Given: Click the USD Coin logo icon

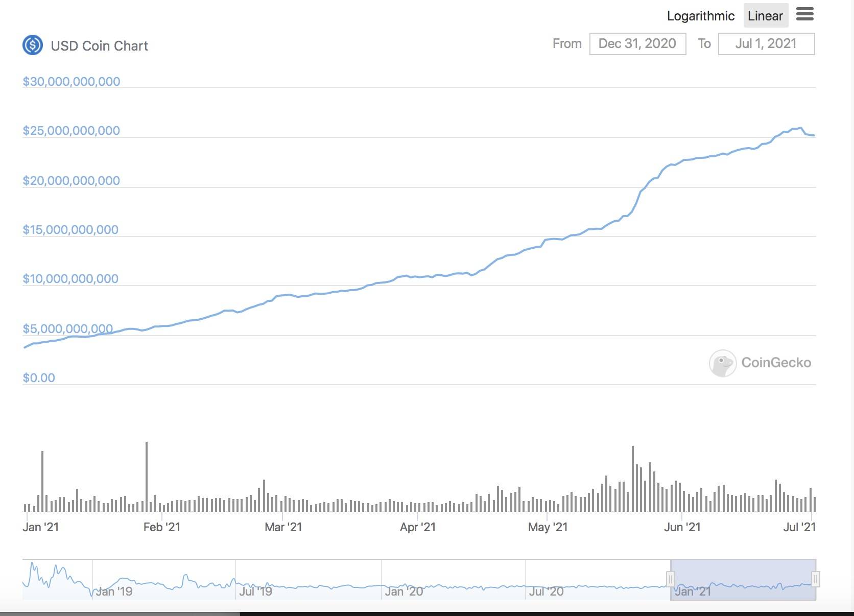Looking at the screenshot, I should (x=33, y=45).
